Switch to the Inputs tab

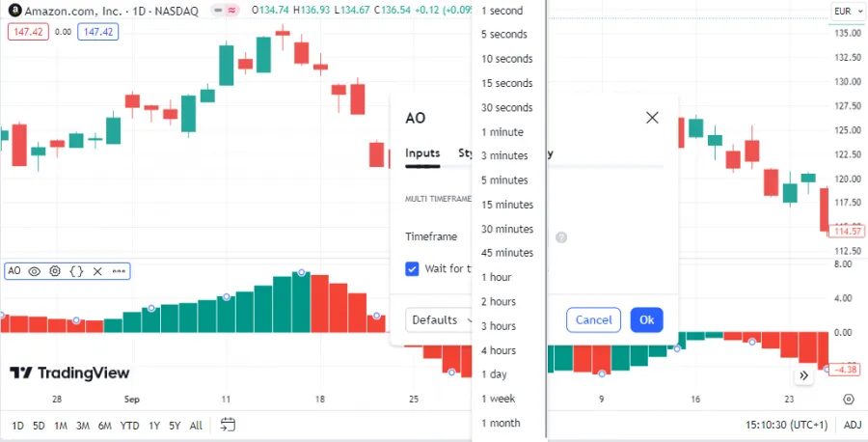pos(422,152)
